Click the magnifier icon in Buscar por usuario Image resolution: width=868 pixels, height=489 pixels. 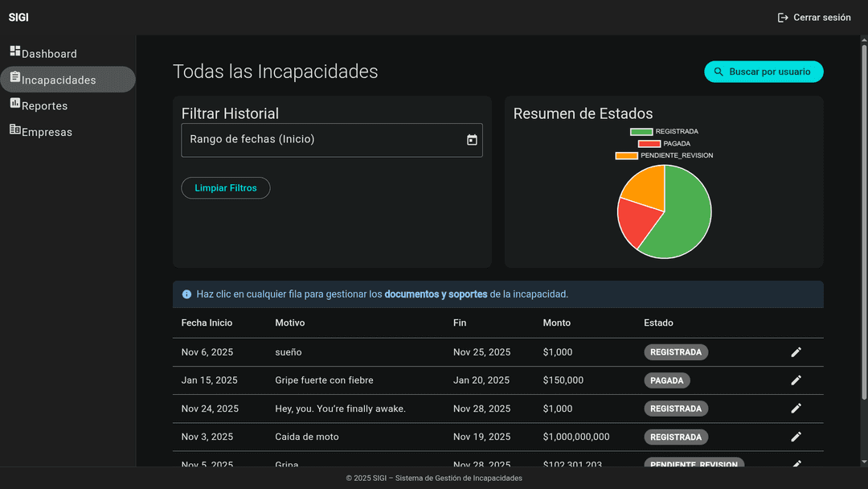(x=719, y=72)
